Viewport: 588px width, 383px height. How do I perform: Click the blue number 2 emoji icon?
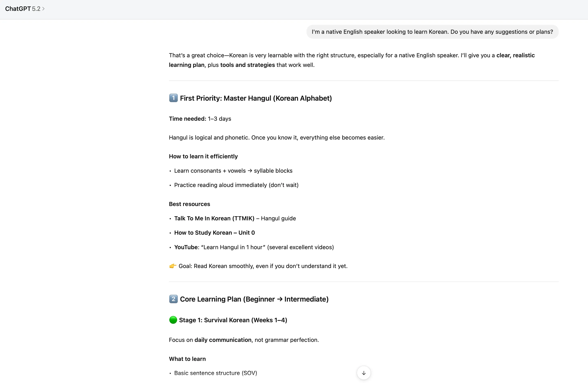coord(173,299)
